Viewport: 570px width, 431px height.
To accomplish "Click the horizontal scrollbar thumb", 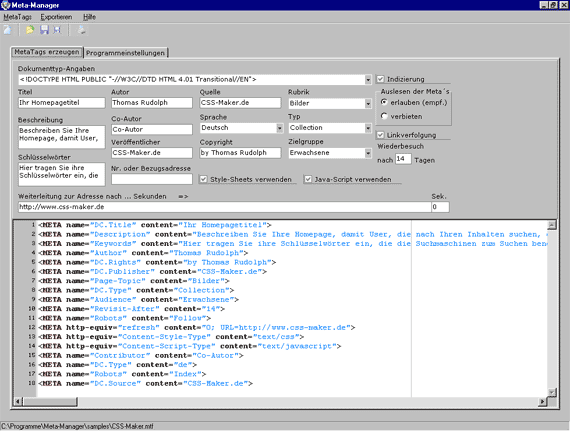I will click(50, 402).
